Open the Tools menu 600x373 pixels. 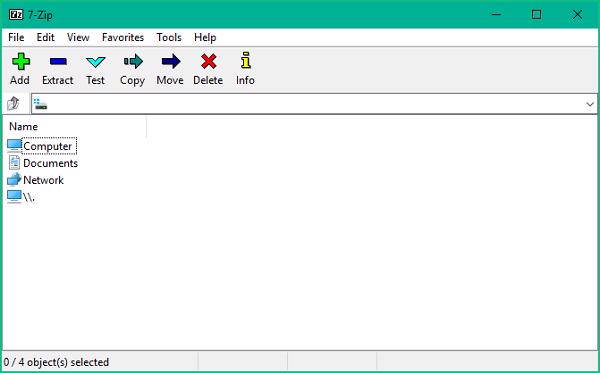click(x=169, y=37)
